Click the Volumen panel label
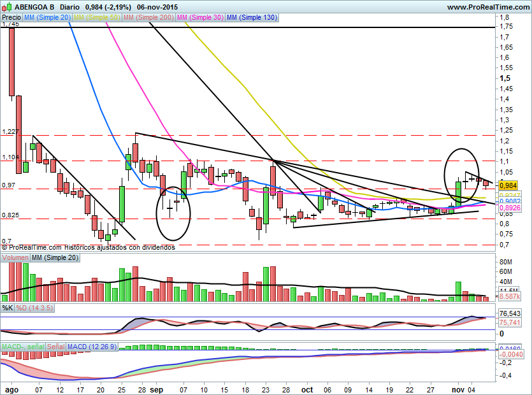Viewport: 532px width, 395px height. click(16, 257)
